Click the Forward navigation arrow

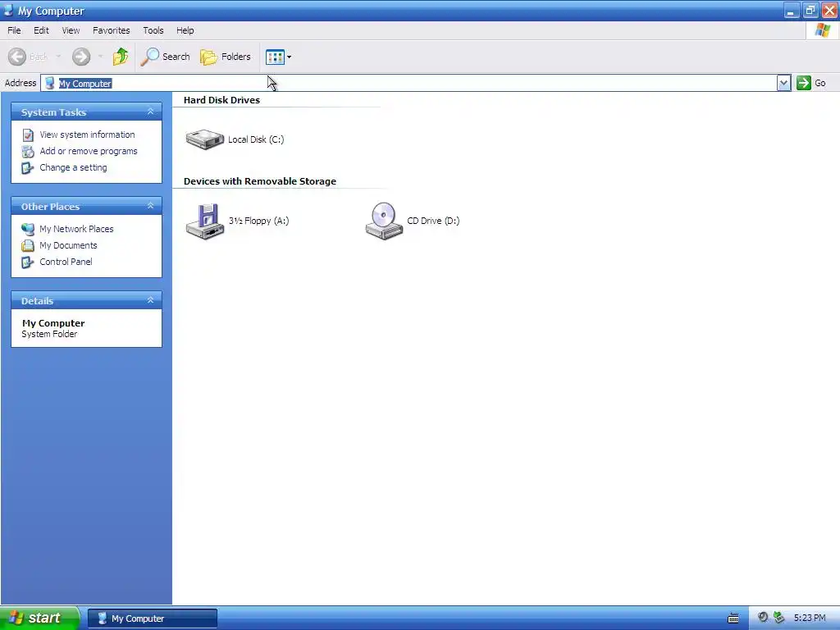pyautogui.click(x=81, y=57)
